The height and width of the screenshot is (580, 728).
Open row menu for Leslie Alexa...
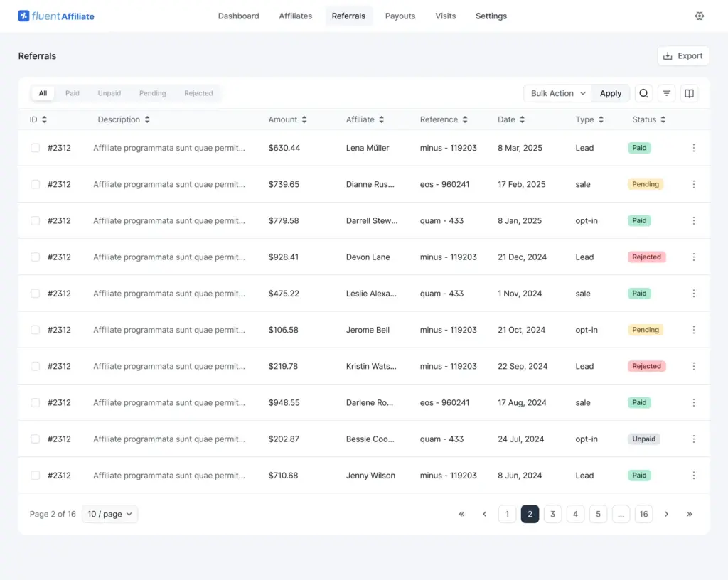coord(694,294)
